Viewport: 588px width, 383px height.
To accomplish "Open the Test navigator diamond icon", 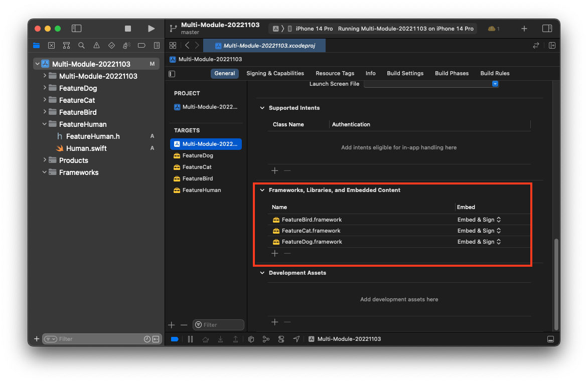I will (x=111, y=45).
